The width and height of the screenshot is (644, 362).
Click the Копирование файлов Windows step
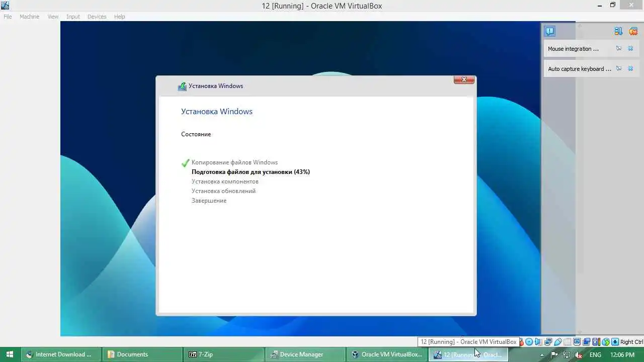pyautogui.click(x=234, y=162)
